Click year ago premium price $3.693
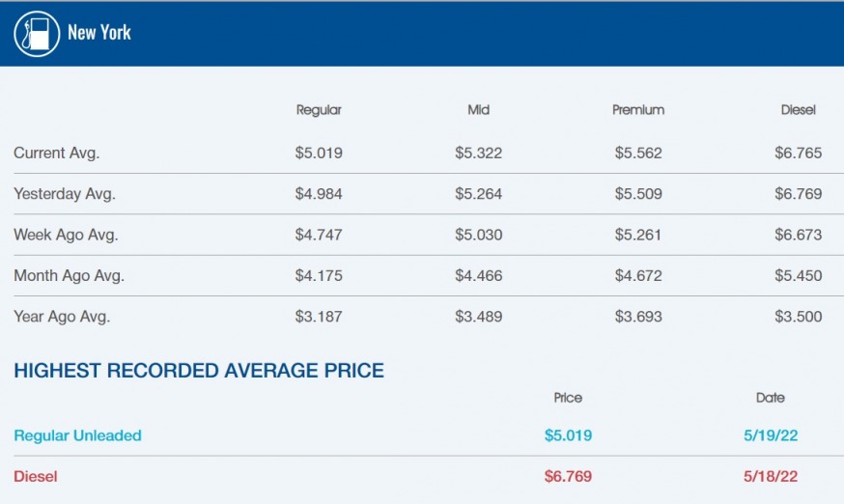This screenshot has height=504, width=844. tap(638, 316)
